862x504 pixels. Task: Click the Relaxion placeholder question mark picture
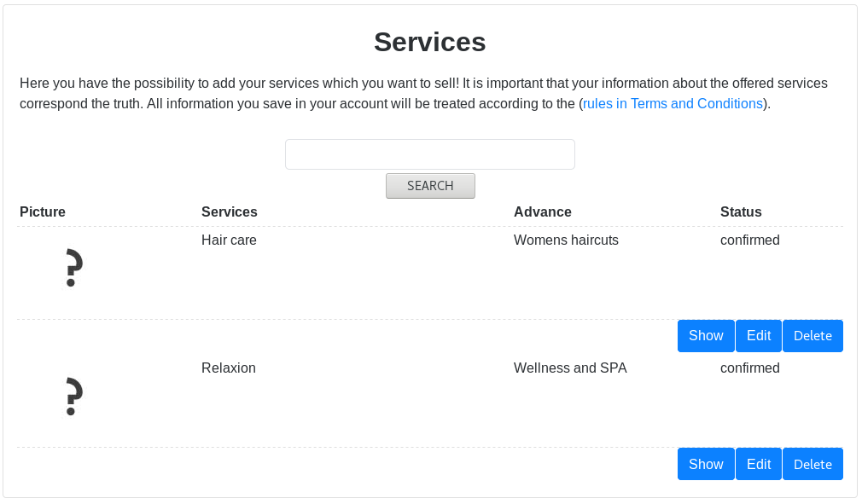[x=73, y=397]
